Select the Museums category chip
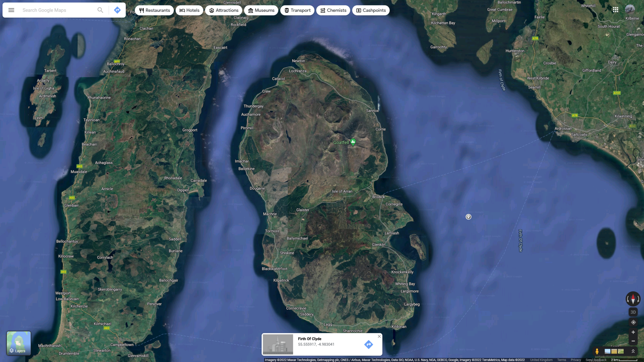644x362 pixels. [261, 10]
